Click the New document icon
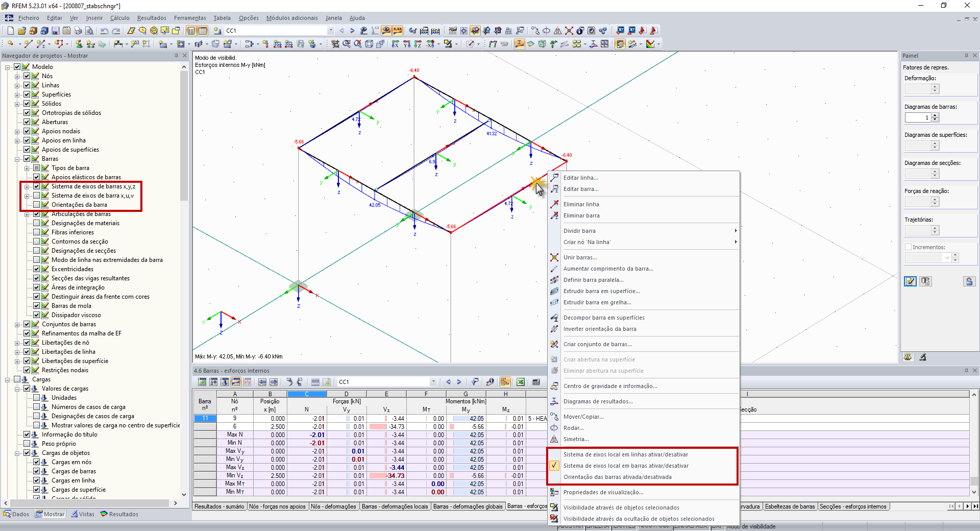 pos(11,31)
